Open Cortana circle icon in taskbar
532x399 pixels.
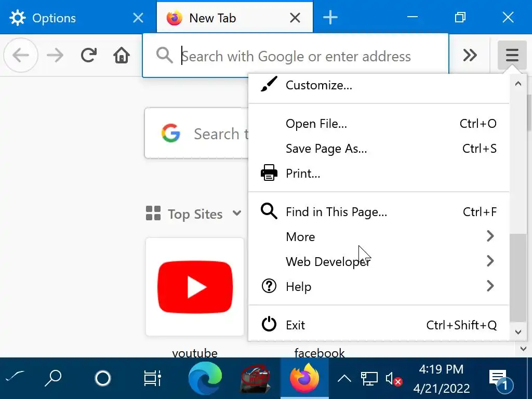click(103, 378)
